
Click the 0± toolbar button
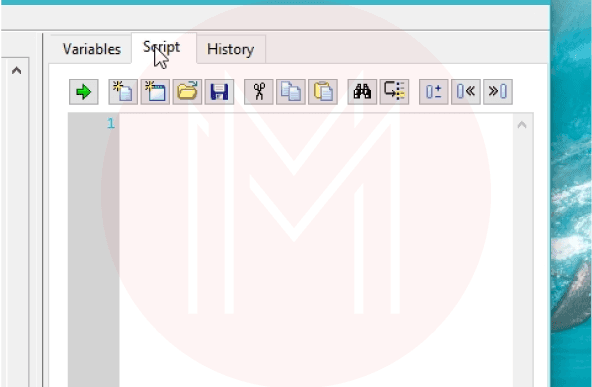[434, 92]
